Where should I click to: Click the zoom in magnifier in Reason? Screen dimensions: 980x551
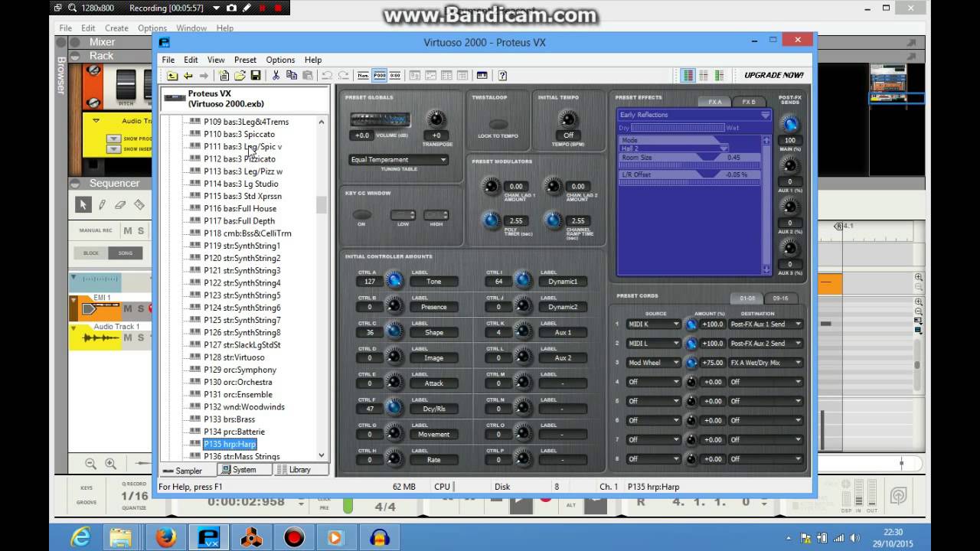[110, 463]
